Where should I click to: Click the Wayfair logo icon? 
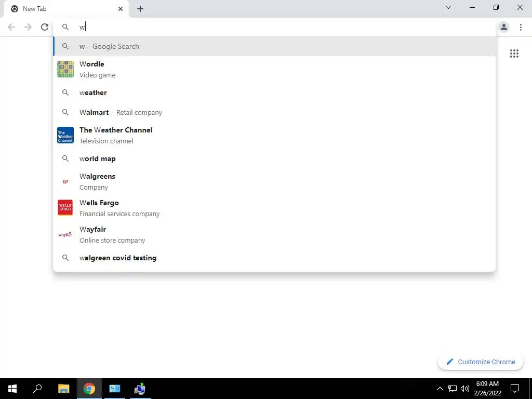coord(65,234)
